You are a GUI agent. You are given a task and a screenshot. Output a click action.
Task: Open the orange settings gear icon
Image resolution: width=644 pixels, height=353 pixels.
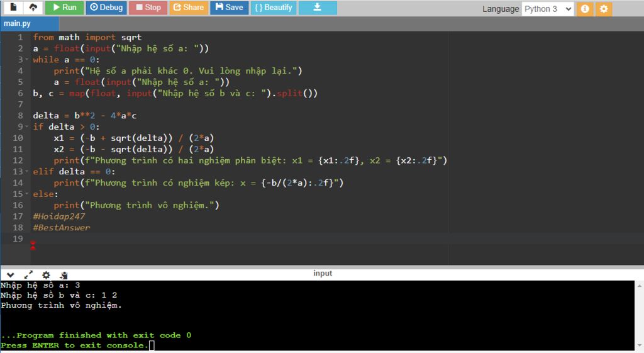(x=604, y=9)
